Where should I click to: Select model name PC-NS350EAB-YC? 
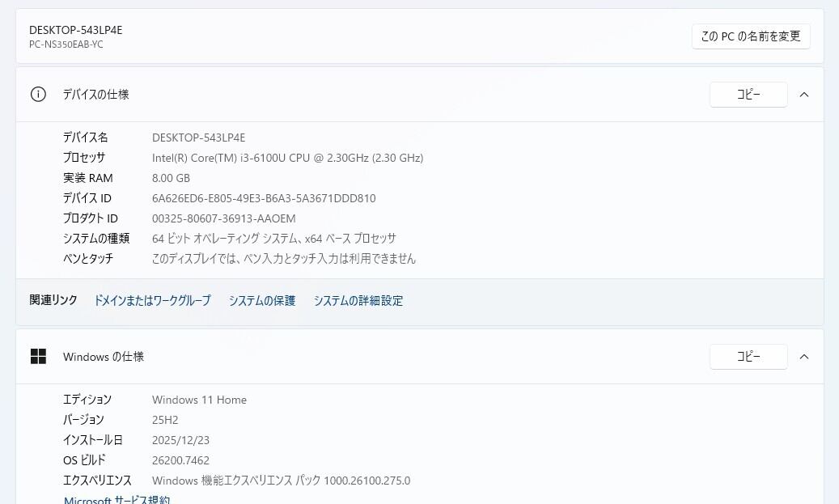(66, 45)
